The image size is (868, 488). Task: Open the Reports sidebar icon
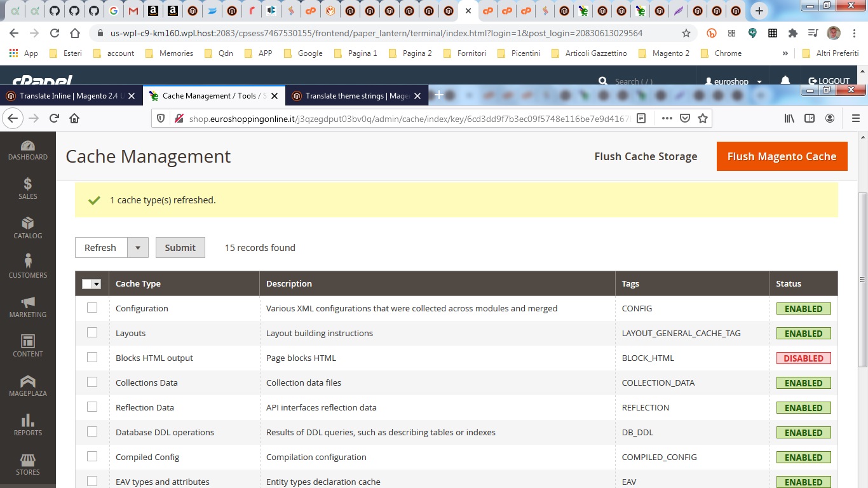pos(27,424)
